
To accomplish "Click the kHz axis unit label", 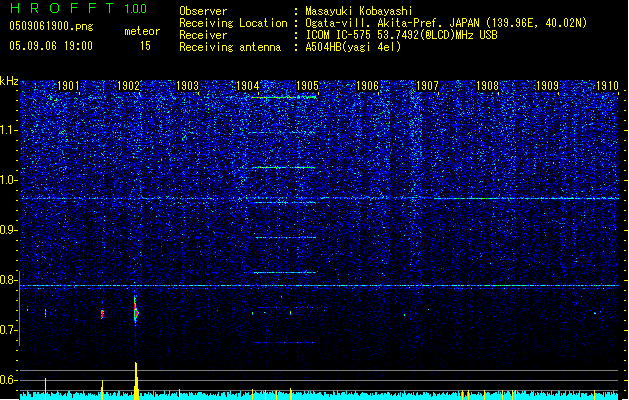I will pos(9,81).
